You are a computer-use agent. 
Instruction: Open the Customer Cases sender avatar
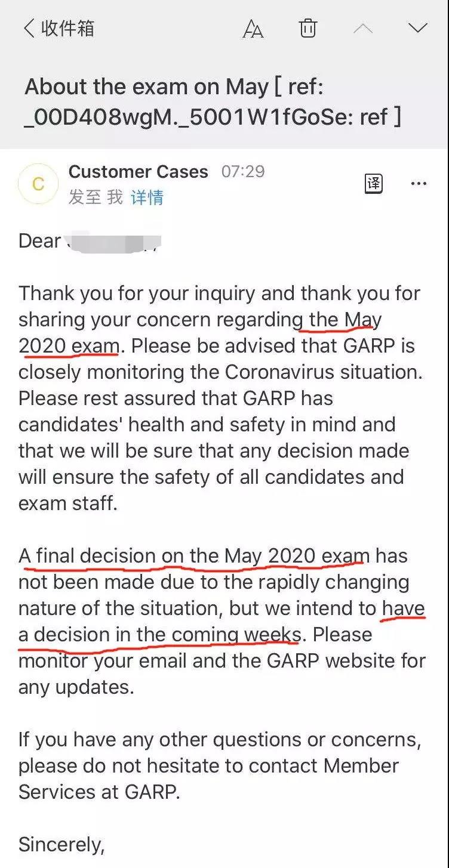click(x=38, y=184)
